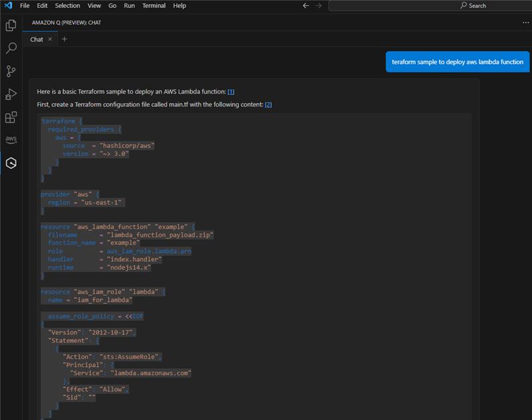Open the Run and Debug view
532x420 pixels.
[11, 94]
